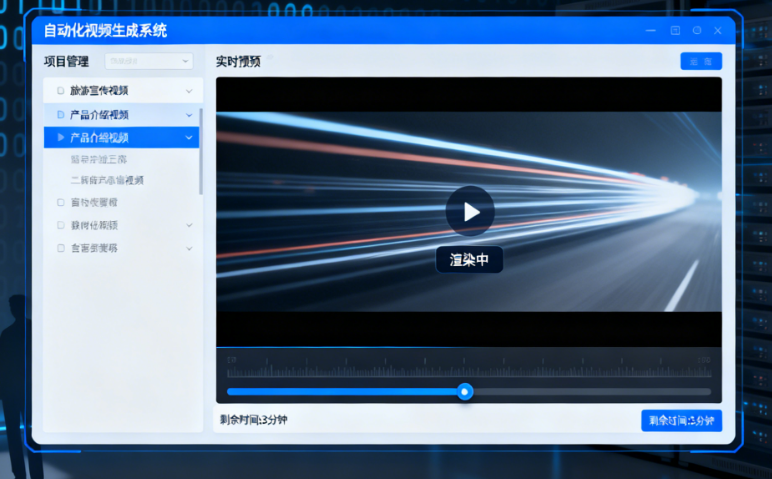772x479 pixels.
Task: Expand the chevron on the 旅游宣传视频 row
Action: coord(189,91)
